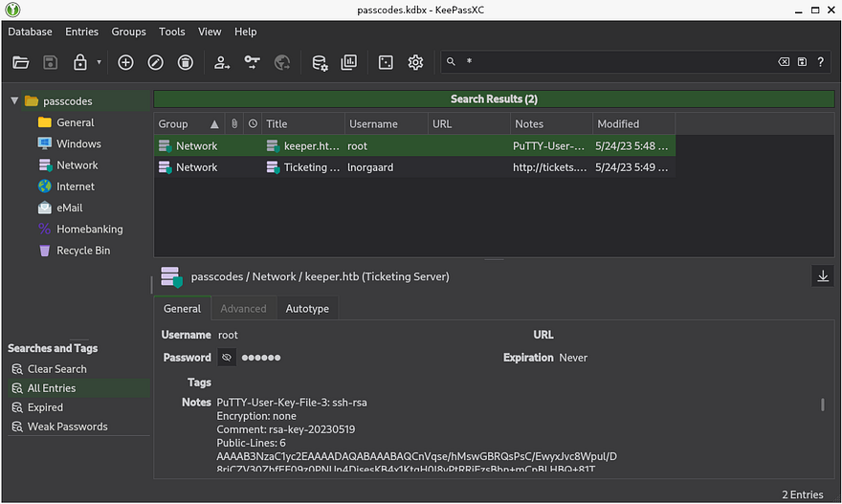Open the Tools menu
842x504 pixels.
pyautogui.click(x=172, y=32)
